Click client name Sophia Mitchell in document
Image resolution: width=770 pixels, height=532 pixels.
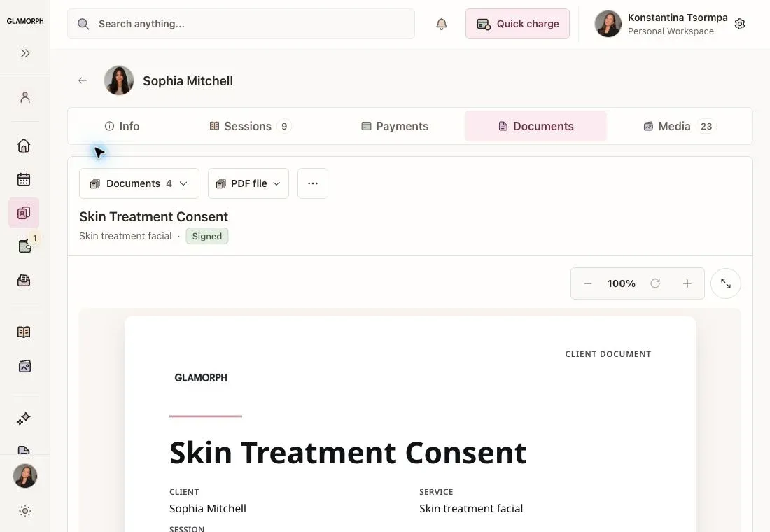[x=208, y=508]
